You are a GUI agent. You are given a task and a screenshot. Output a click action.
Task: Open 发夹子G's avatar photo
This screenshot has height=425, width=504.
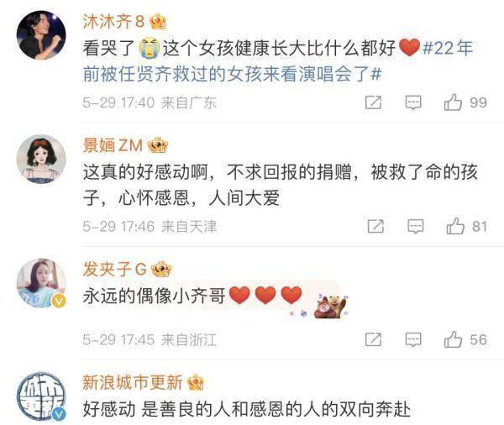click(x=41, y=283)
